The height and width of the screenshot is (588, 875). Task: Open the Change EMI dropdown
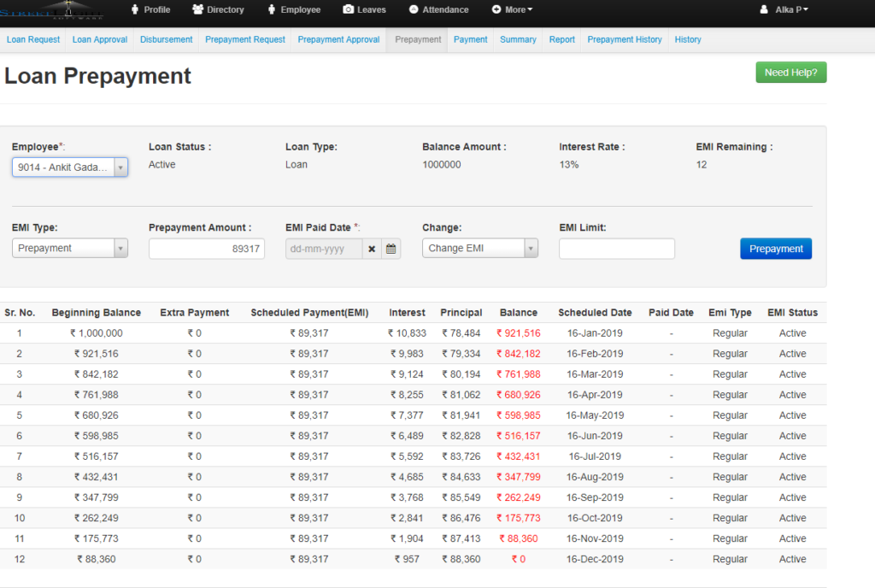(x=531, y=249)
